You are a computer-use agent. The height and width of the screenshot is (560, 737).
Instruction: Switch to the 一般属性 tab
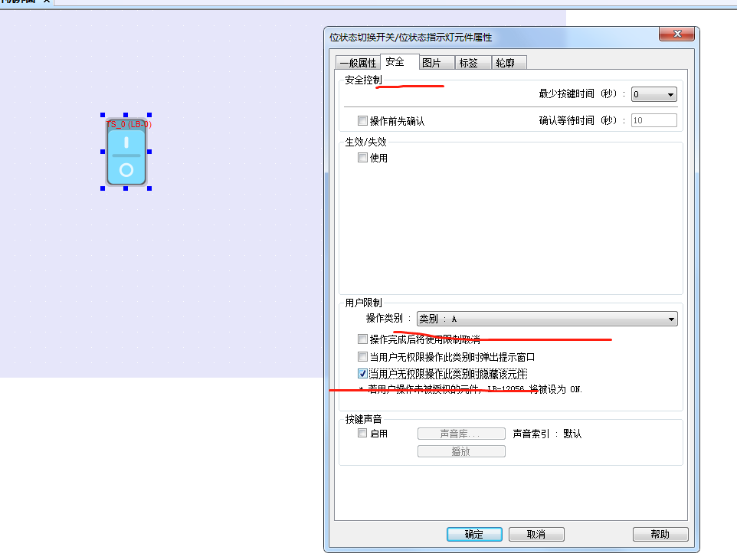[x=358, y=63]
